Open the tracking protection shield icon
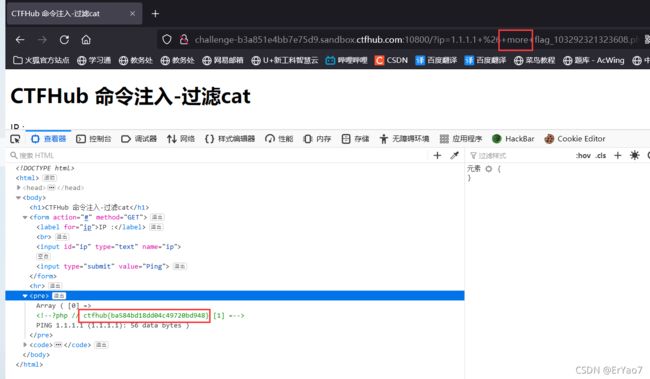 pyautogui.click(x=167, y=40)
